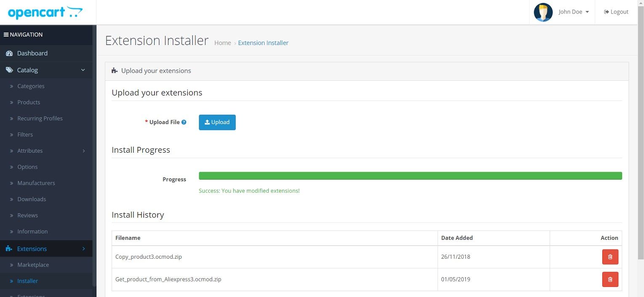Click the Dashboard gauge icon
This screenshot has height=297, width=644.
[x=9, y=53]
